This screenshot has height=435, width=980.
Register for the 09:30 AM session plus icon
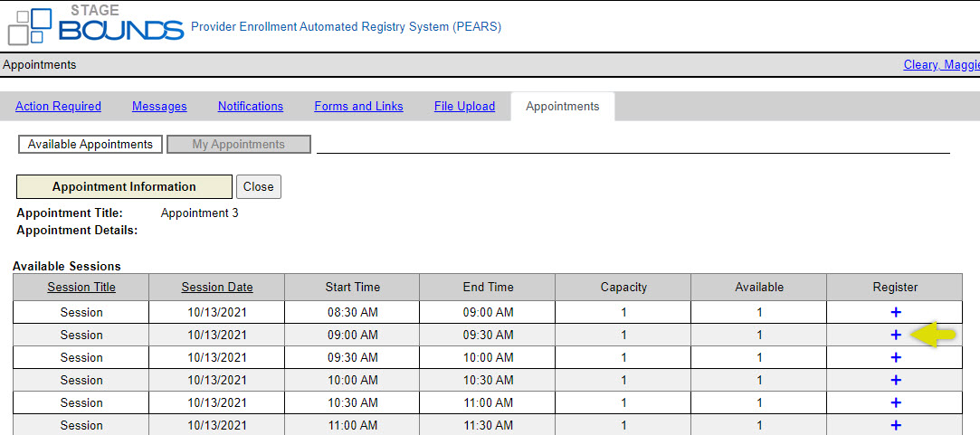pyautogui.click(x=895, y=357)
